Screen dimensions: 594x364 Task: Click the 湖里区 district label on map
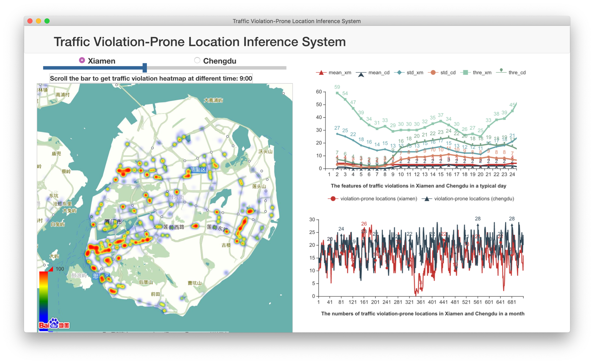(198, 169)
